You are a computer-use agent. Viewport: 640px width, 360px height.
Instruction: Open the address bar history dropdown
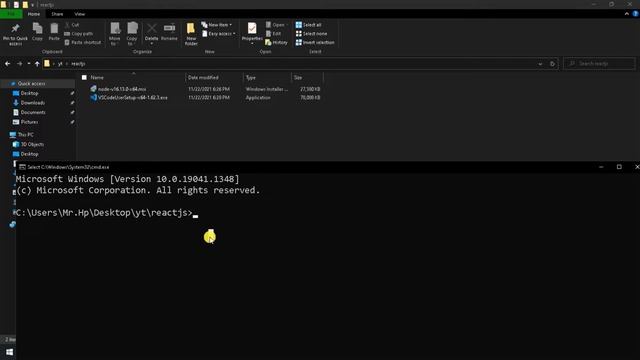pos(540,64)
